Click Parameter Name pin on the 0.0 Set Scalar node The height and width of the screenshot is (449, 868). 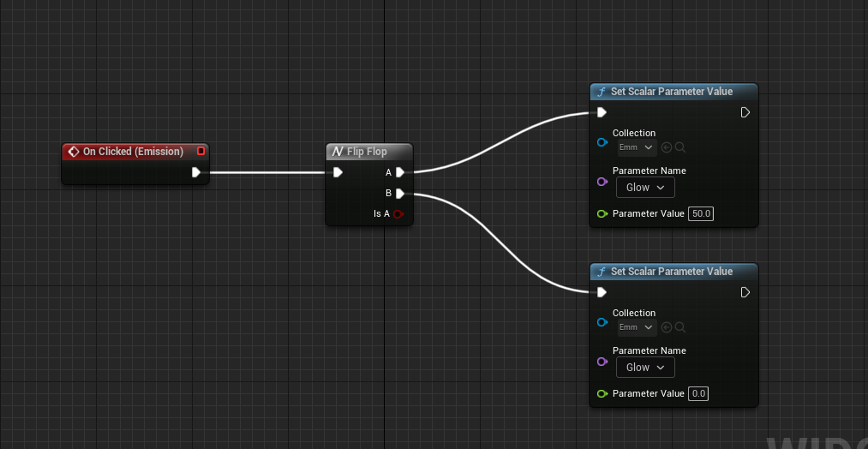click(x=602, y=362)
